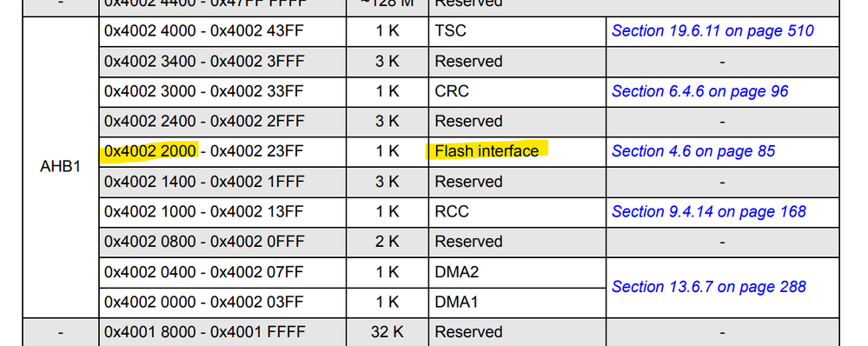Select address 0x4002 0400 - 0x4002 07FF

click(x=203, y=272)
